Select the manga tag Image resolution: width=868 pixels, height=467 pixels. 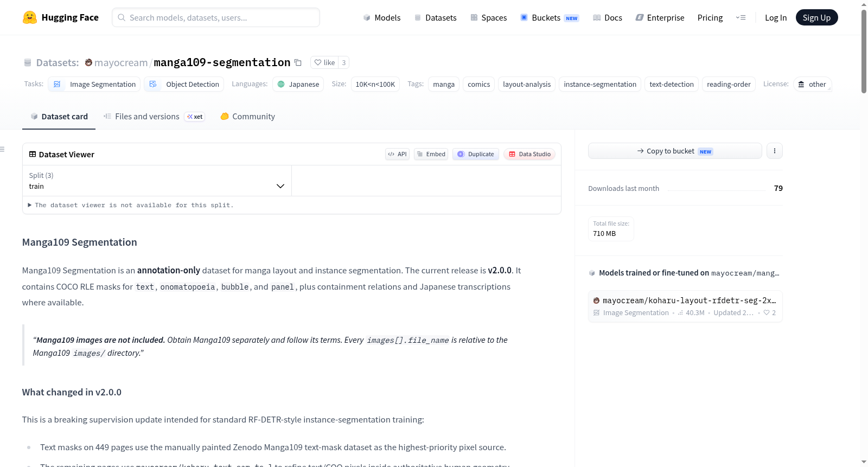444,84
